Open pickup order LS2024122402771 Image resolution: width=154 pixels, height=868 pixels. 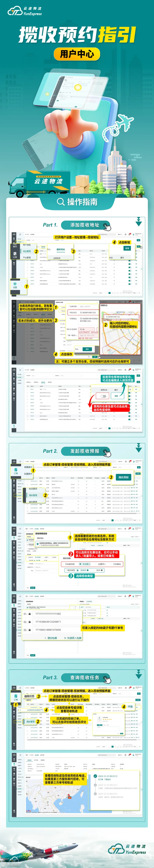click(35, 710)
